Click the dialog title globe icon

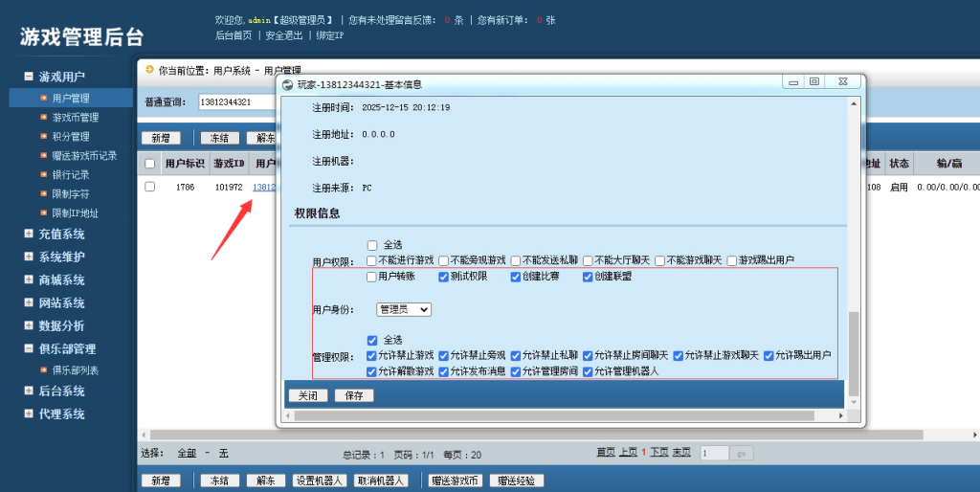click(287, 84)
